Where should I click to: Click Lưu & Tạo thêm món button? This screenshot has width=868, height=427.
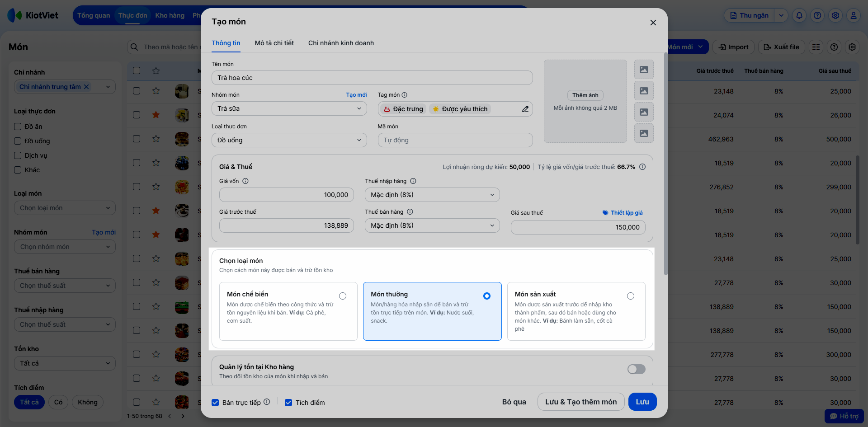(581, 402)
